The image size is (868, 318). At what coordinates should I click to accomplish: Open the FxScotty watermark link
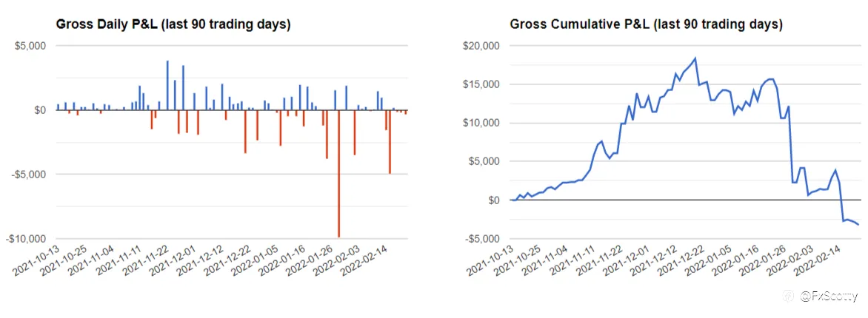pos(829,297)
